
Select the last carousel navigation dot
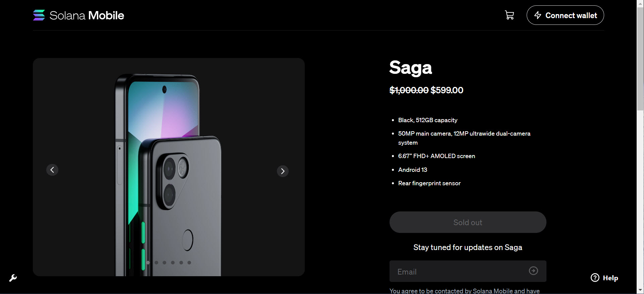point(189,262)
